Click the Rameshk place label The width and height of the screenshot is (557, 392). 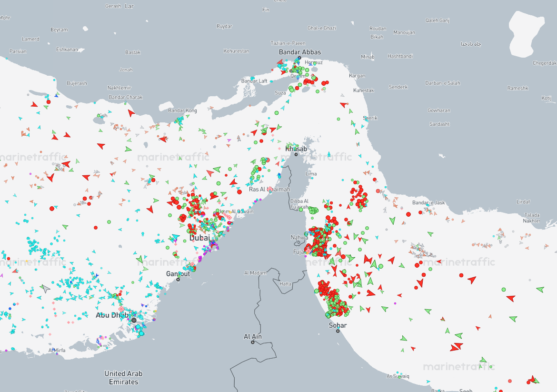coord(517,88)
